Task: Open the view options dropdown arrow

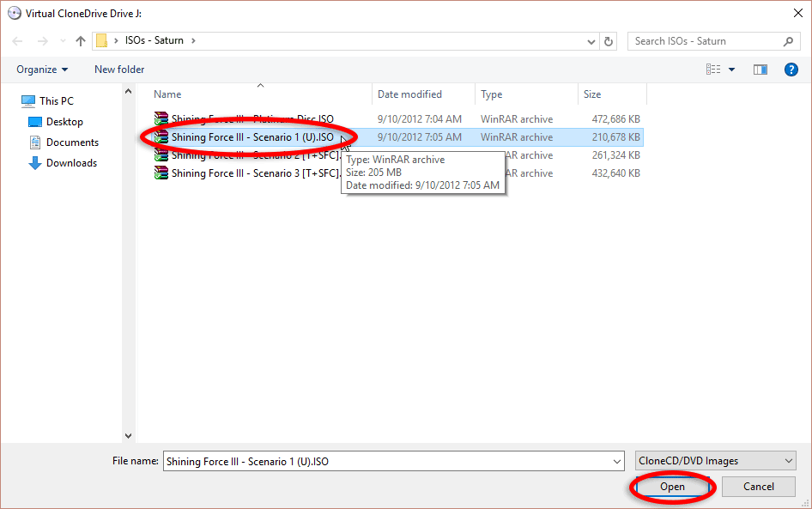Action: click(x=731, y=70)
